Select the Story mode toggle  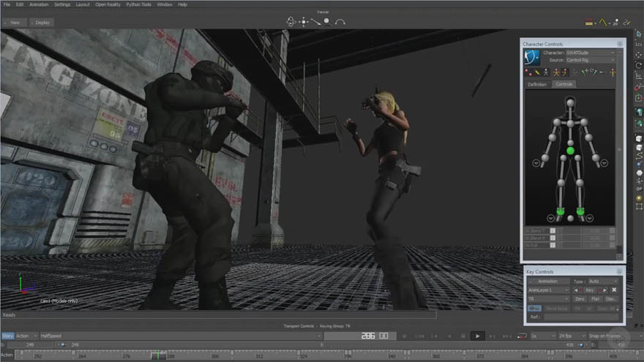pyautogui.click(x=8, y=336)
